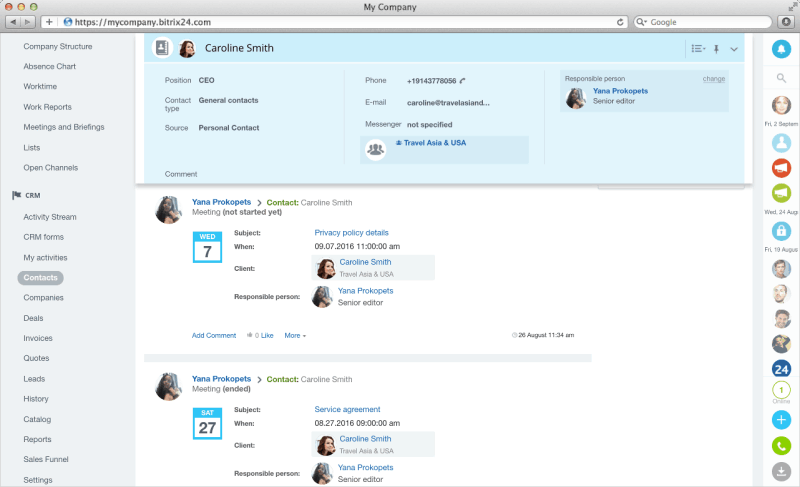Click the notifications bell icon

(781, 49)
